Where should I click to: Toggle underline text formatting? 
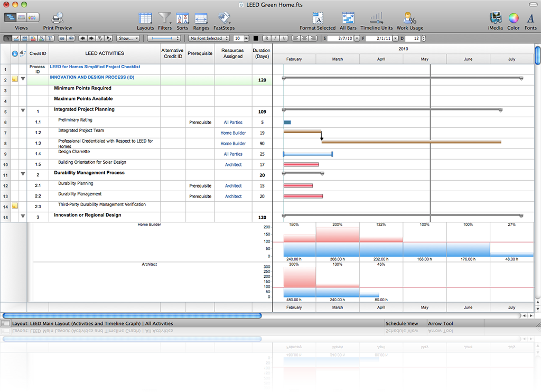tap(284, 39)
